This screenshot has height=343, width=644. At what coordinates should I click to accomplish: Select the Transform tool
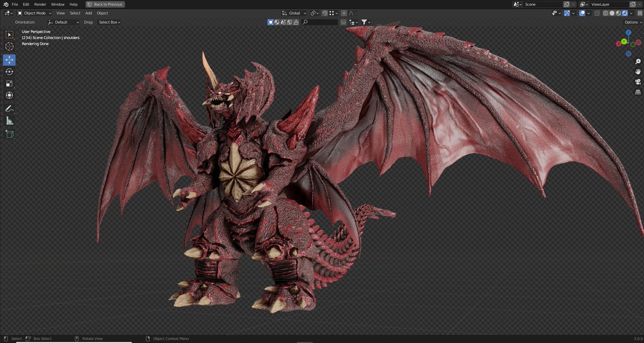(x=10, y=96)
